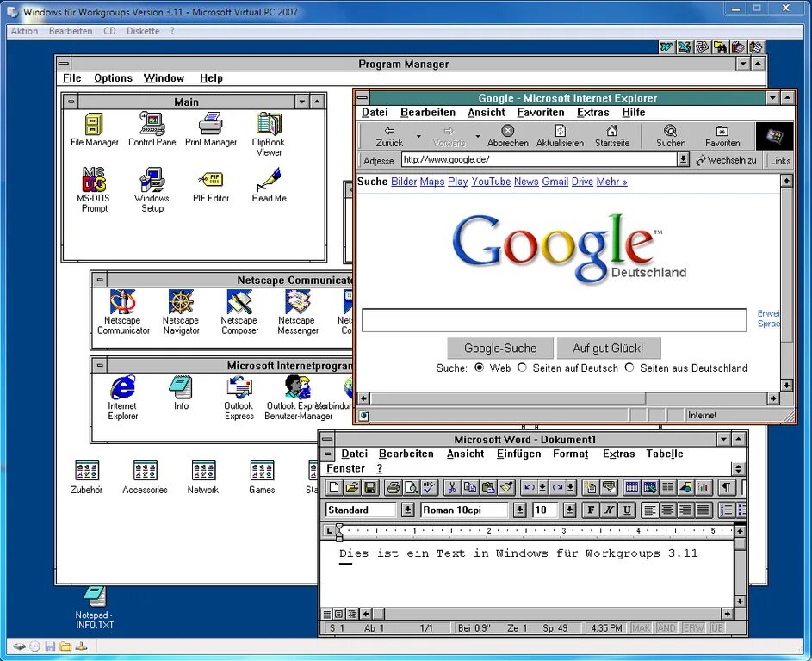Toggle Underline (U) in Word formatting bar

point(627,510)
